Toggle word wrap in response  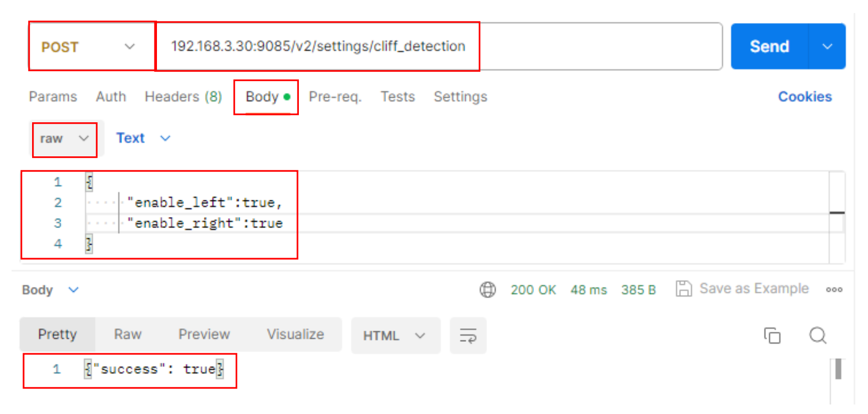pyautogui.click(x=468, y=335)
